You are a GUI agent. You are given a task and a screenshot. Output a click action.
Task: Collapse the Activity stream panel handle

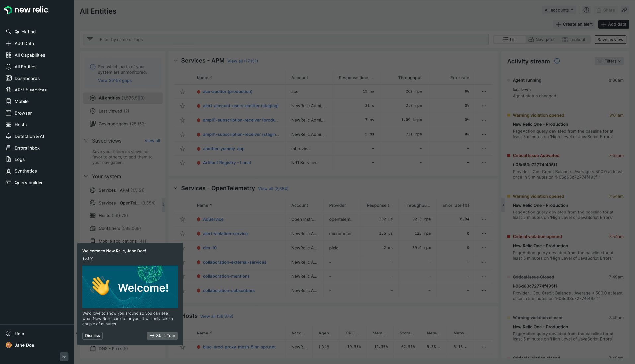503,205
